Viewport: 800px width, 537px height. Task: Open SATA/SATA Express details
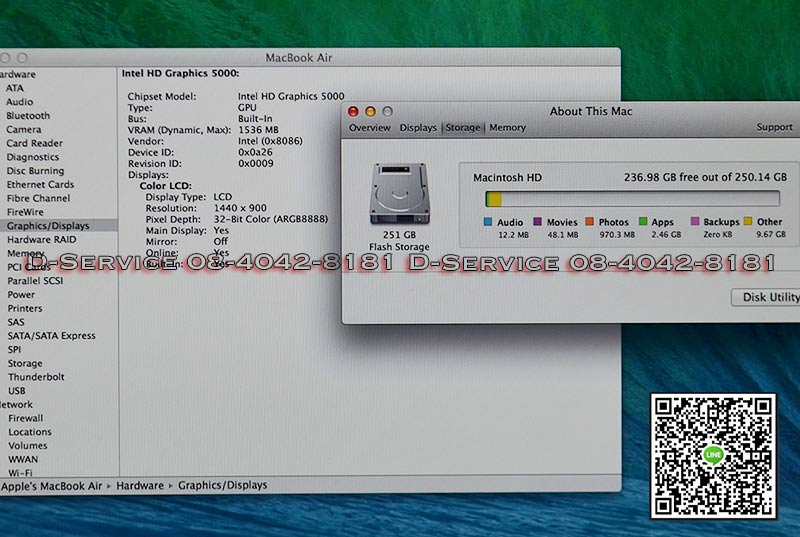(52, 336)
